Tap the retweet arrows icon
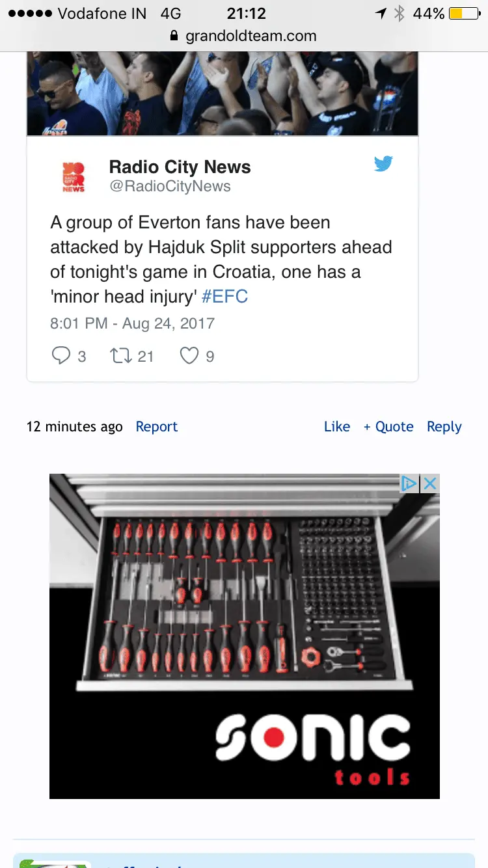 pyautogui.click(x=121, y=355)
